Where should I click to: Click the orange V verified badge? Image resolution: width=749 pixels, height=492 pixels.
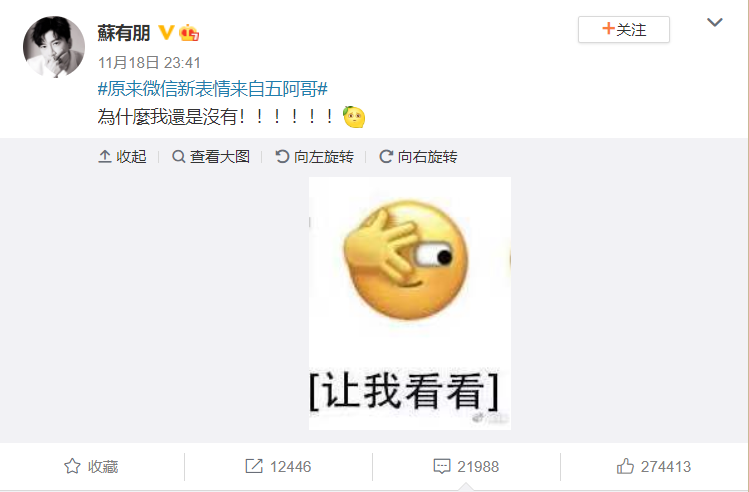(x=166, y=32)
